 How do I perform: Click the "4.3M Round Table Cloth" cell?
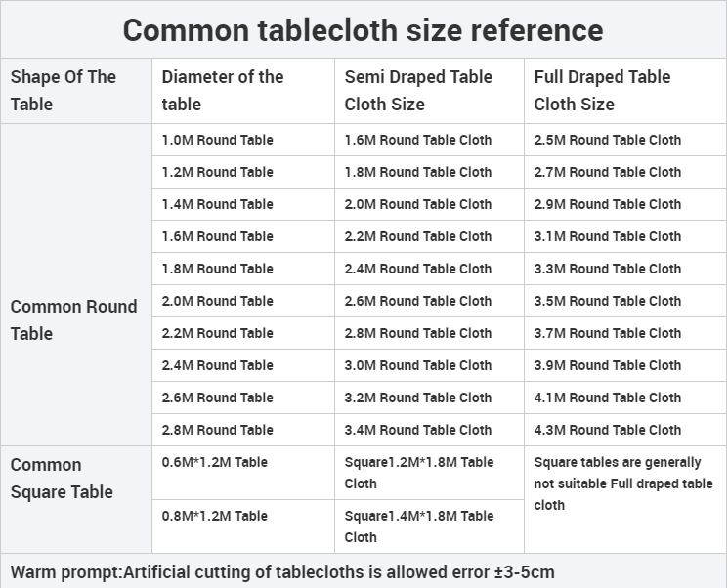coord(608,430)
